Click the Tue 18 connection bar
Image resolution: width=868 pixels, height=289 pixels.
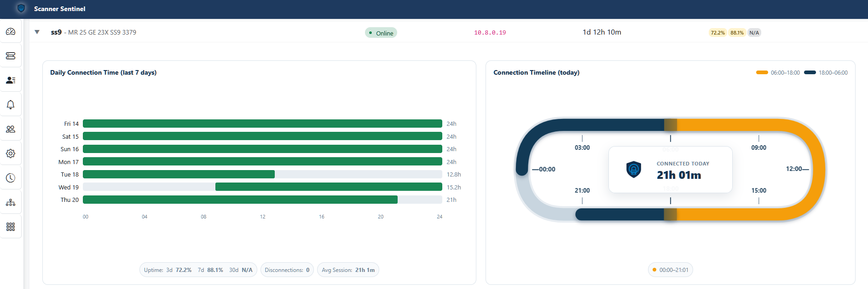[179, 174]
